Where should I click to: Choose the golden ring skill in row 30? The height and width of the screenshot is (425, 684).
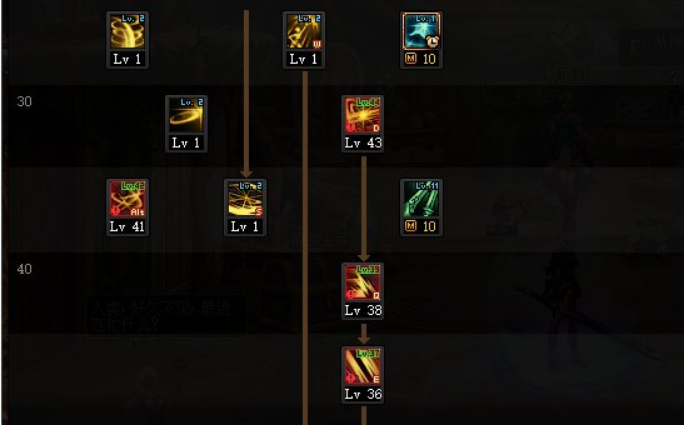186,115
